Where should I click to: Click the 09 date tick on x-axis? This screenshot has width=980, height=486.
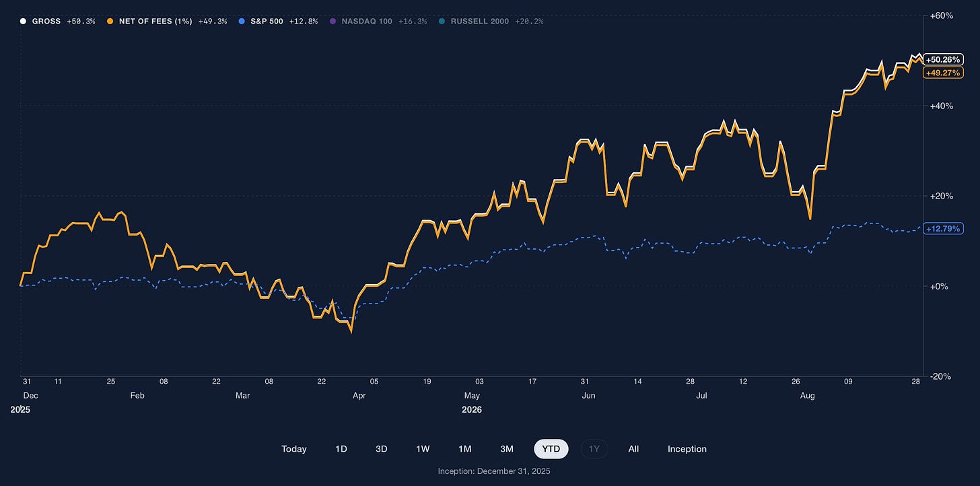coord(848,382)
